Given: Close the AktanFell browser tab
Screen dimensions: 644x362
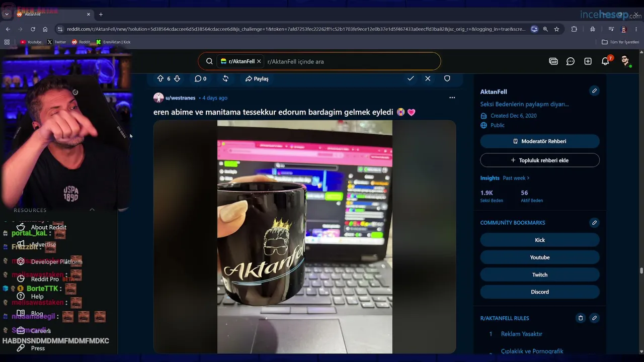Looking at the screenshot, I should (89, 14).
